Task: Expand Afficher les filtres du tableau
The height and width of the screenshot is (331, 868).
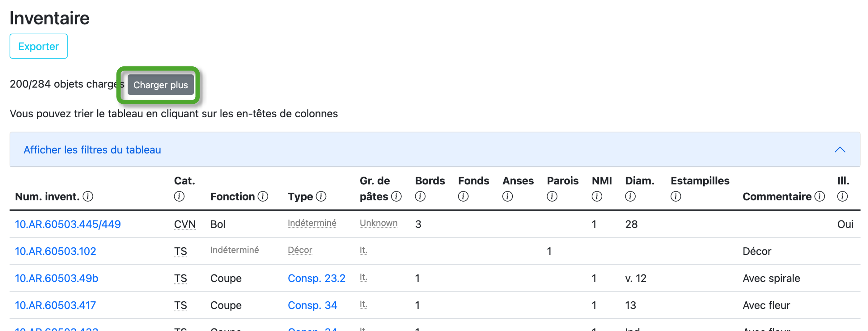Action: 92,150
